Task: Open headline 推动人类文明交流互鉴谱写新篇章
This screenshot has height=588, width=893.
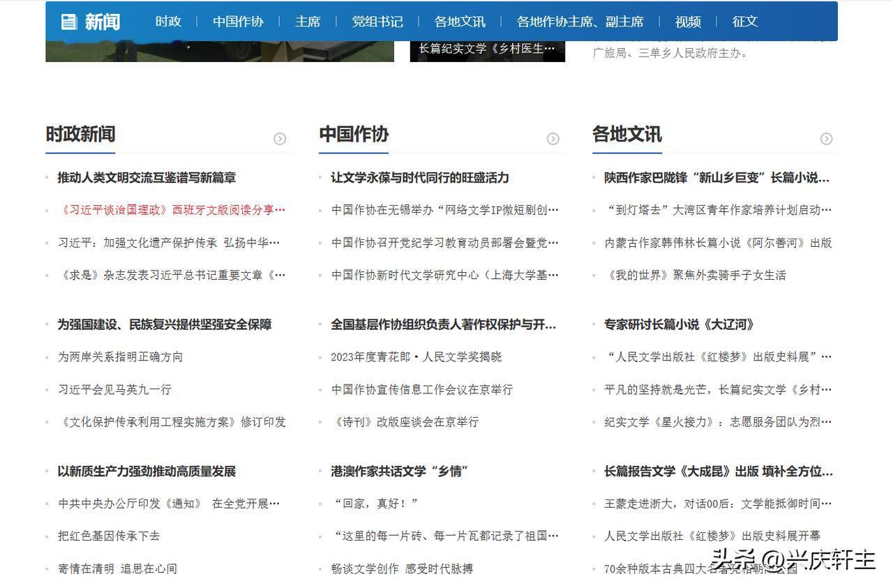Action: click(147, 178)
